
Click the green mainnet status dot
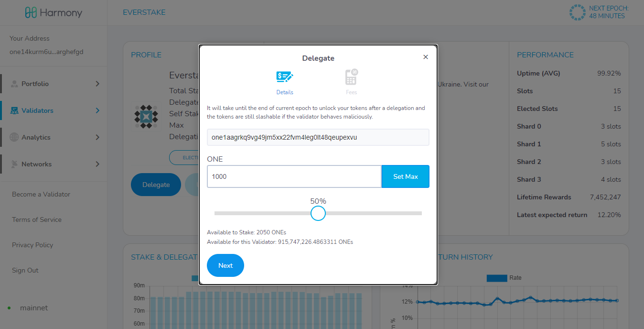(x=9, y=308)
